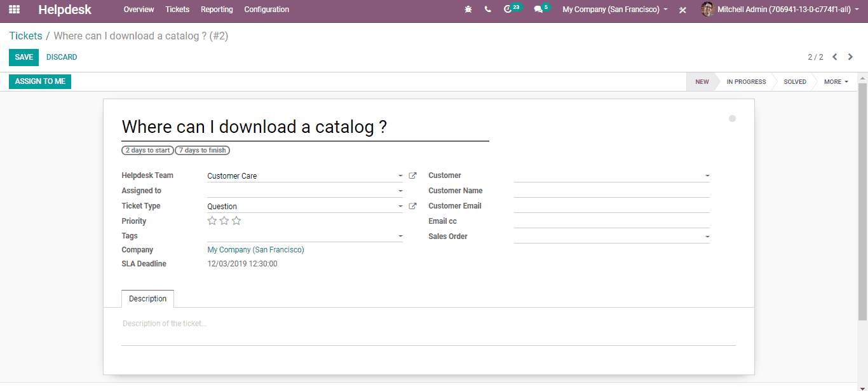Click the 2 days to start badge
868x391 pixels.
147,151
